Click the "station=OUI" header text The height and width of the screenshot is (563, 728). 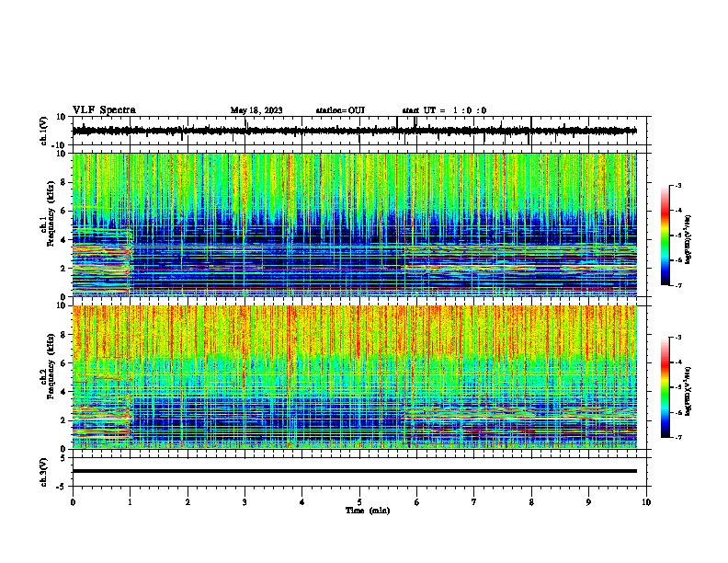(340, 110)
